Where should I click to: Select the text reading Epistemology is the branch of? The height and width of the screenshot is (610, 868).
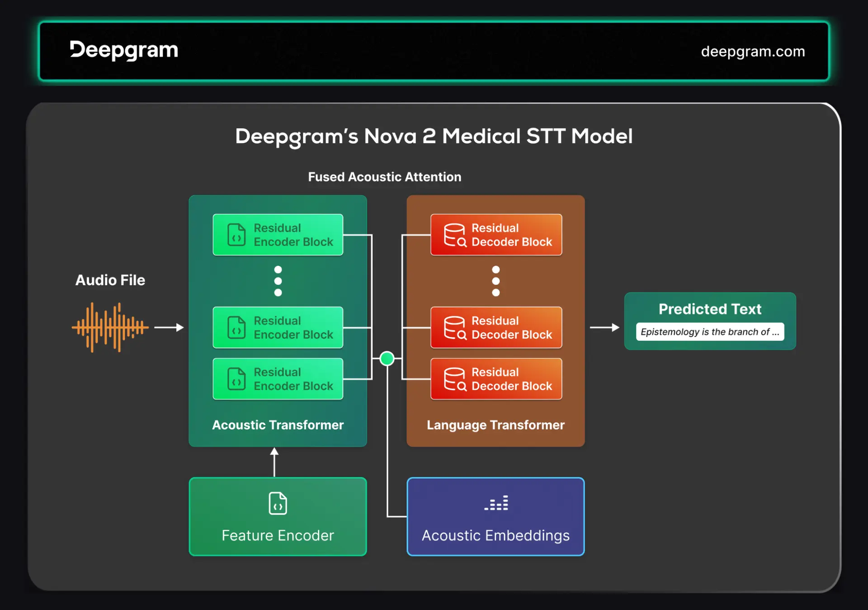pyautogui.click(x=709, y=331)
